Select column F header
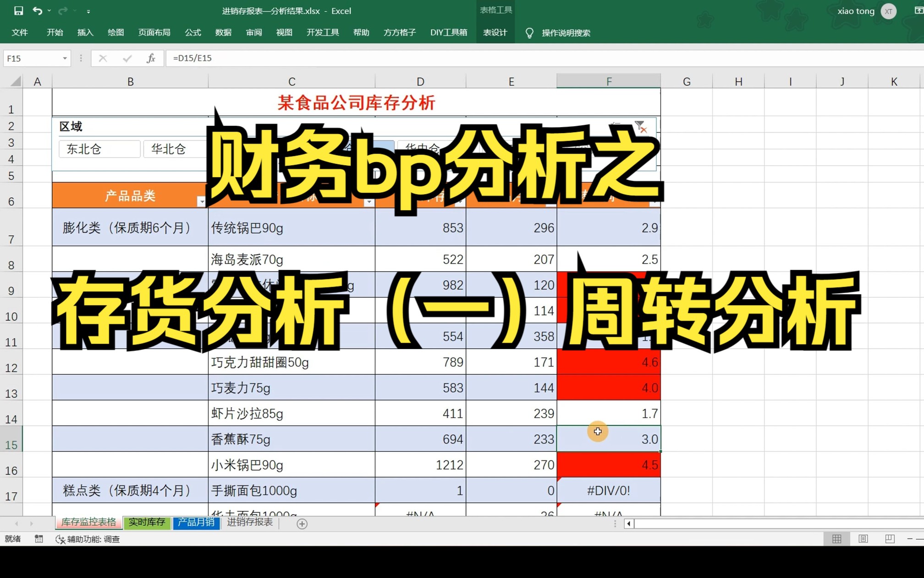924x578 pixels. coord(609,81)
